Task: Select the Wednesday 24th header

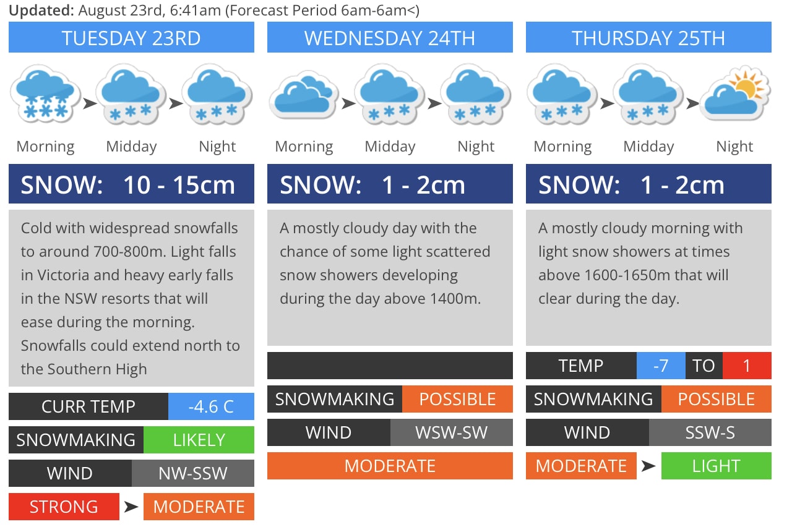Action: click(390, 38)
